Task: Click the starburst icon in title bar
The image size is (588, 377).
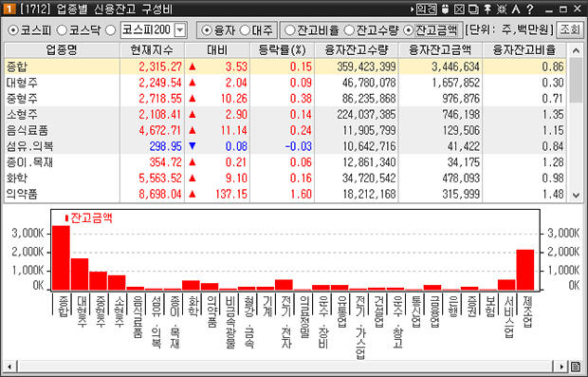Action: tap(502, 9)
